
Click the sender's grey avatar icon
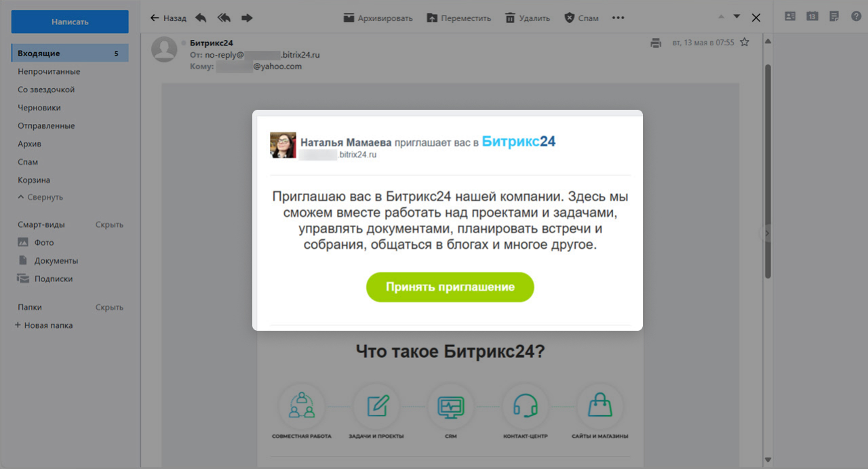coord(164,49)
